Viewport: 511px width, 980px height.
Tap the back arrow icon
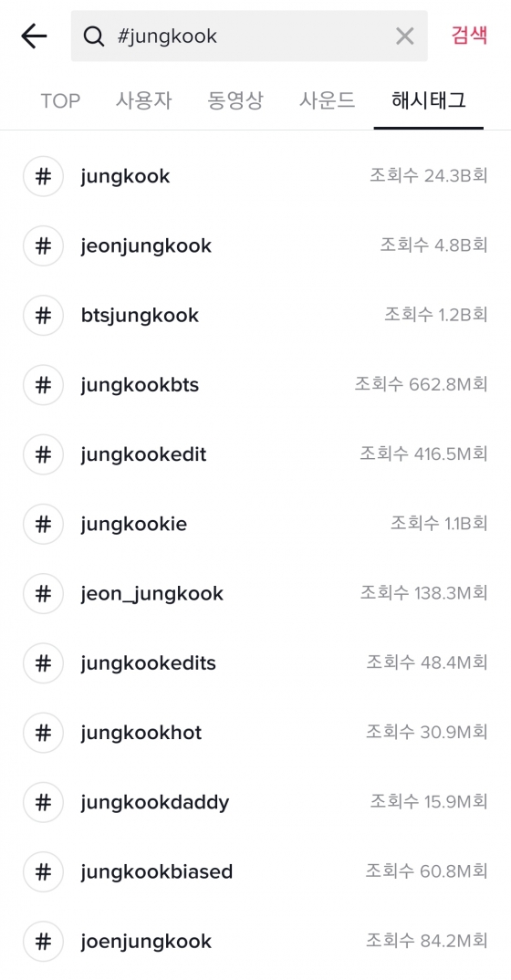(x=35, y=36)
